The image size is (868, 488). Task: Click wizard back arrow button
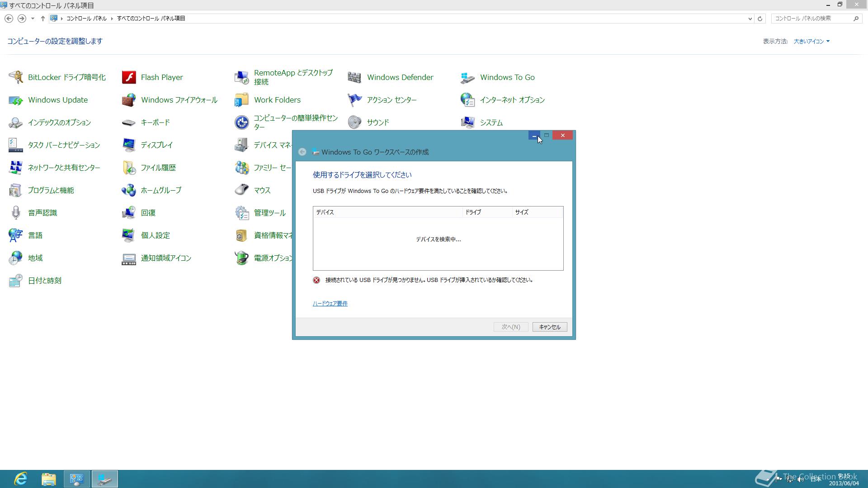point(302,152)
